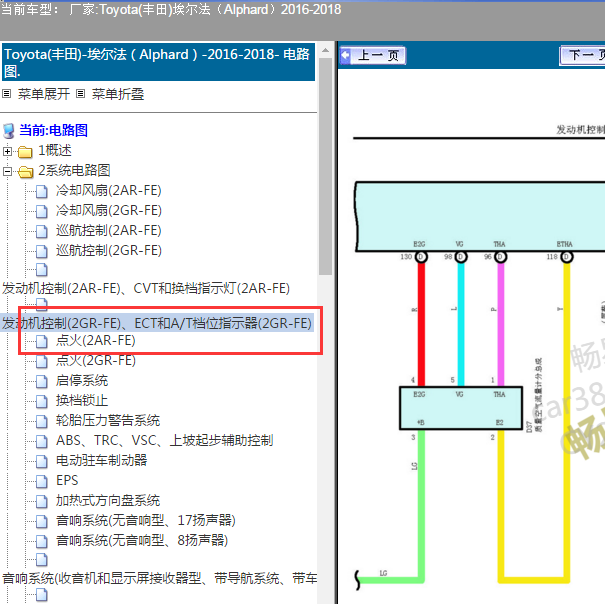Screen dimensions: 605x604
Task: Click 菜单展开 to expand all menus
Action: (x=44, y=94)
